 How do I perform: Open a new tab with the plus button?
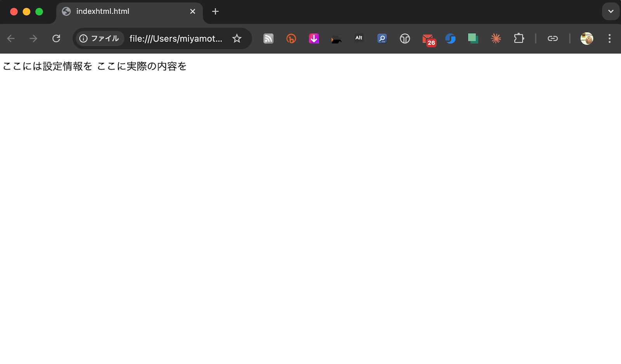(x=215, y=11)
